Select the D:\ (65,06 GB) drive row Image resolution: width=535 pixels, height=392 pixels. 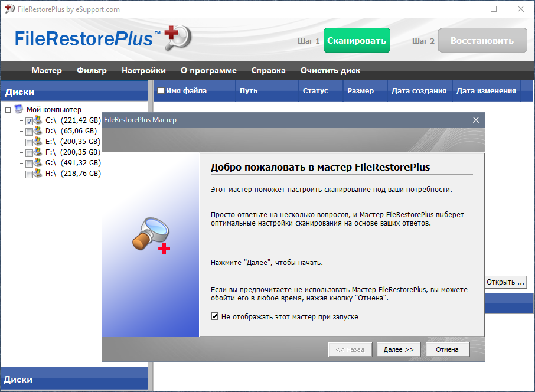tap(71, 130)
